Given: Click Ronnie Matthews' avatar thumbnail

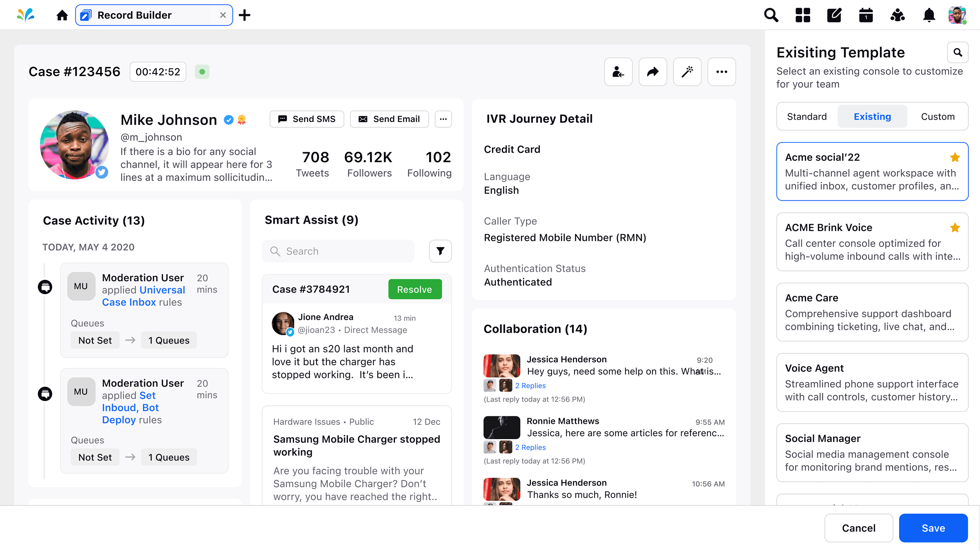Looking at the screenshot, I should click(502, 427).
